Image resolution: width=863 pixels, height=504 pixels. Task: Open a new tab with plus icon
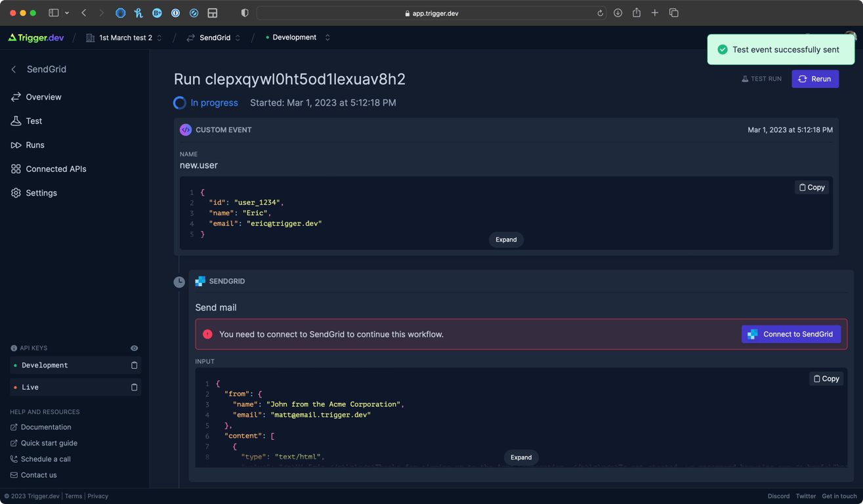click(655, 13)
